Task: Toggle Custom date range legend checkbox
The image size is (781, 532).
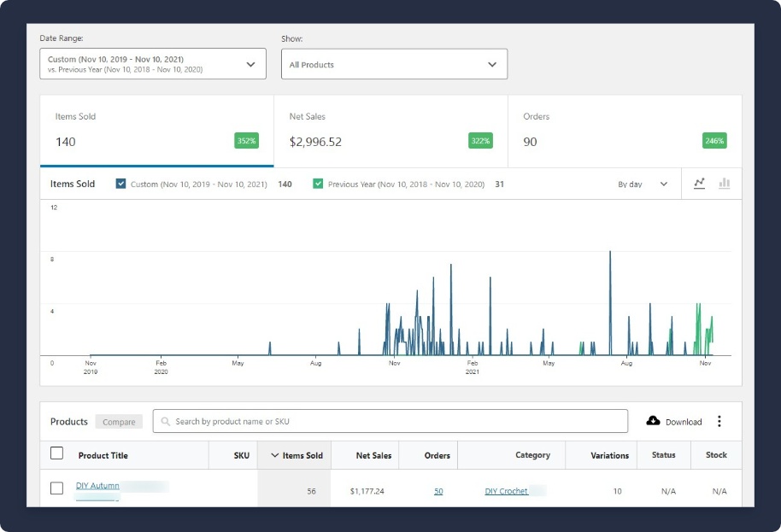Action: pos(121,184)
